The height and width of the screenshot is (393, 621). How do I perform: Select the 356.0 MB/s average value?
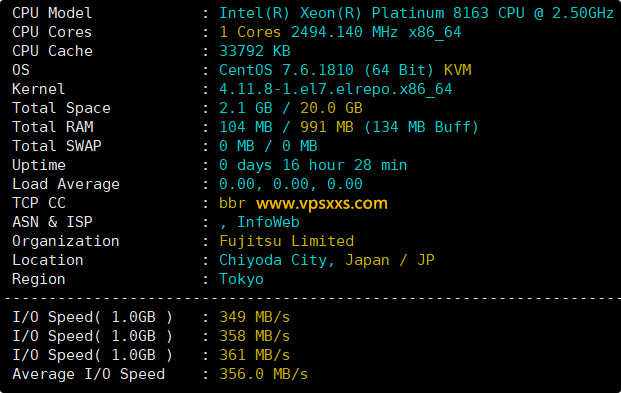point(263,374)
